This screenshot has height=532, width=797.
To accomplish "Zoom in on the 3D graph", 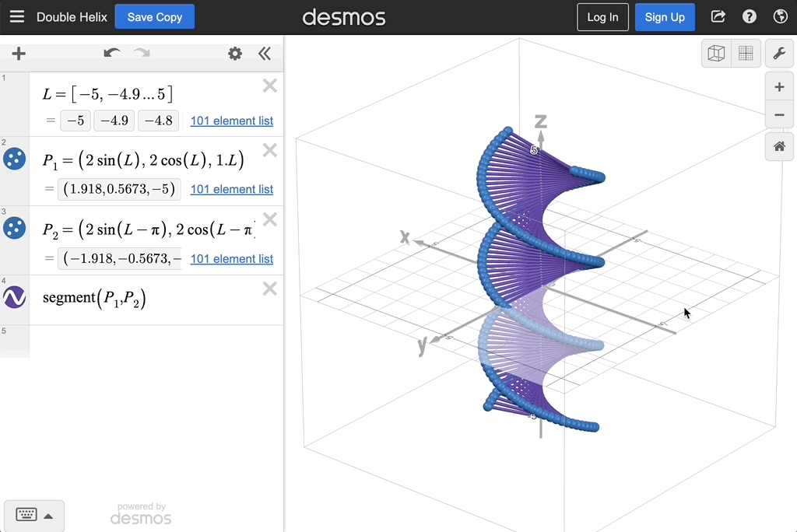I will tap(779, 87).
